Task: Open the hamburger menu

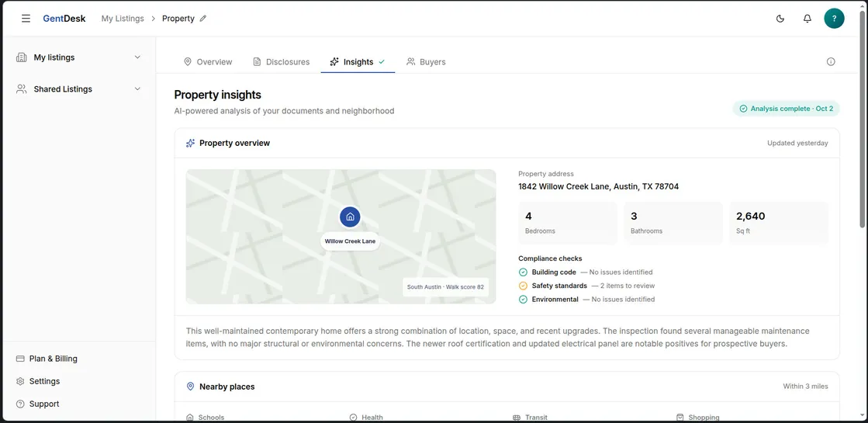Action: pos(26,19)
